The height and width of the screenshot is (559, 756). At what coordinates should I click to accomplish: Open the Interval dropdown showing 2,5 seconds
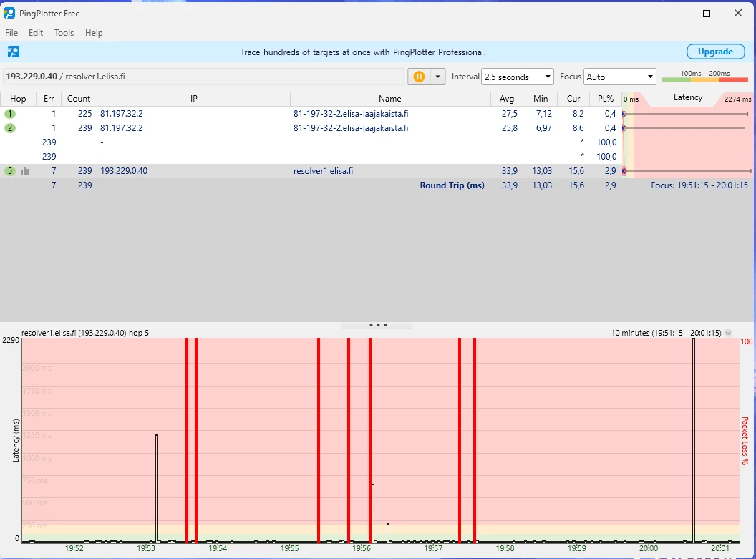coord(518,77)
